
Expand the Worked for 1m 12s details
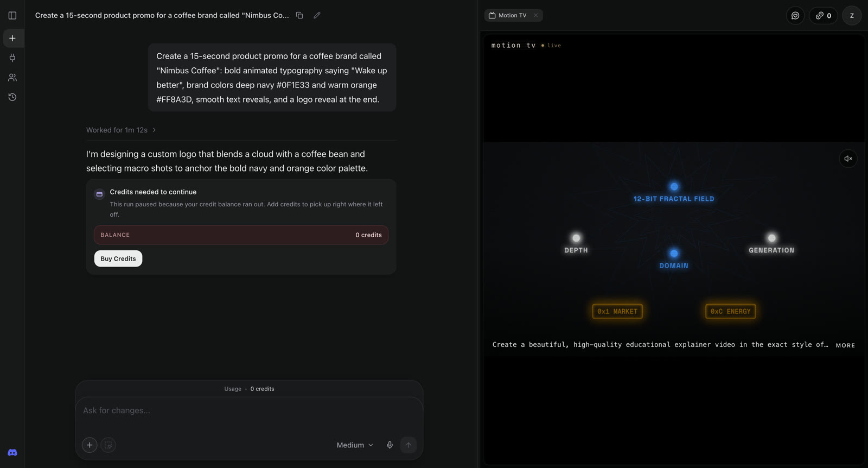click(121, 130)
